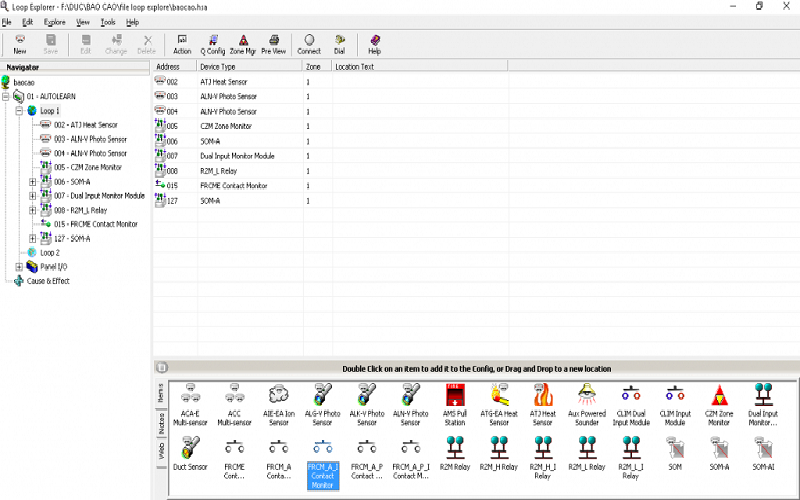Open the File menu
The height and width of the screenshot is (500, 800).
(7, 22)
